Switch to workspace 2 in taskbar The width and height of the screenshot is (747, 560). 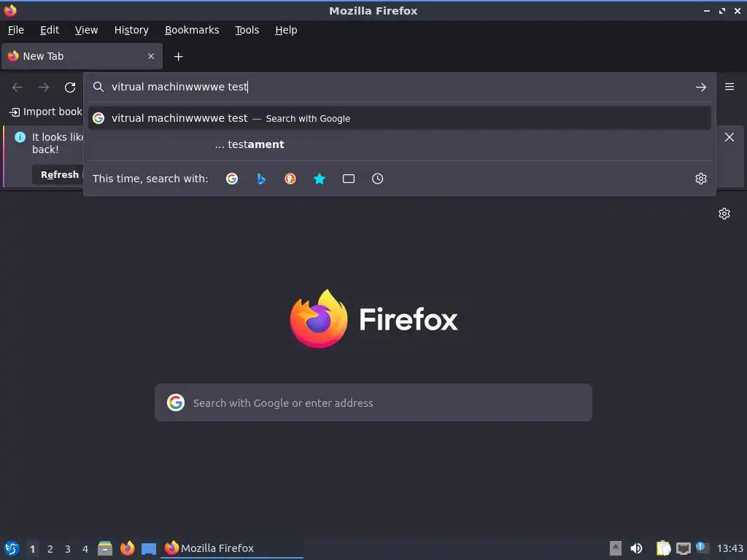pyautogui.click(x=50, y=549)
